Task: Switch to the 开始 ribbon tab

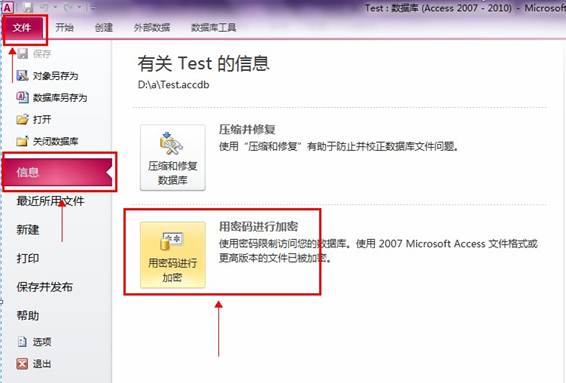Action: (65, 27)
